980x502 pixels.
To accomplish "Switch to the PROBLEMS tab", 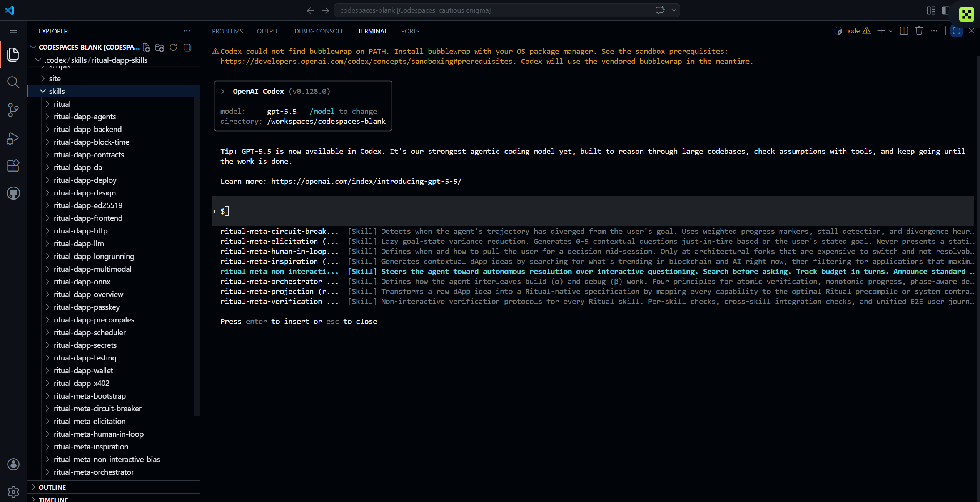I will coord(227,31).
